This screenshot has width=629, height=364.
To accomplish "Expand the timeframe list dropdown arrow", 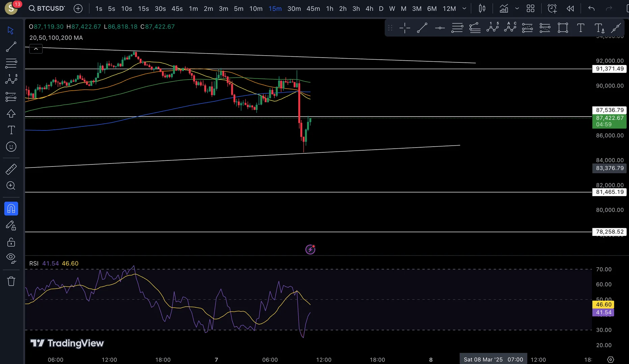I will pos(464,8).
